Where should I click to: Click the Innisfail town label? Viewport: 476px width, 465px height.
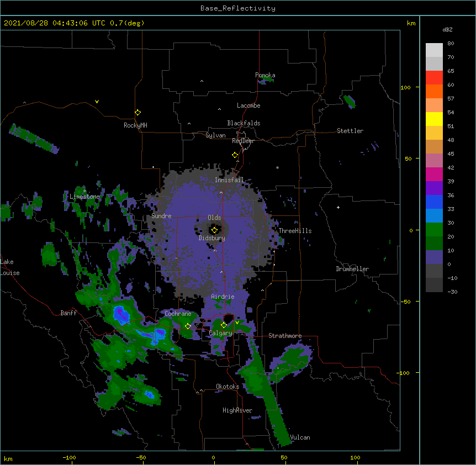coord(229,180)
